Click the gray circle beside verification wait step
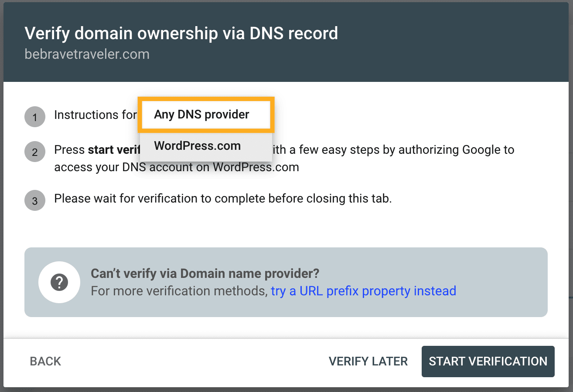Viewport: 573px width, 392px height. click(x=34, y=200)
